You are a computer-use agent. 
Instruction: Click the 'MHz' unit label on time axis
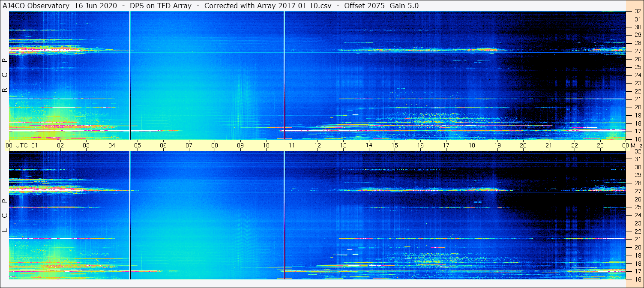[x=636, y=145]
